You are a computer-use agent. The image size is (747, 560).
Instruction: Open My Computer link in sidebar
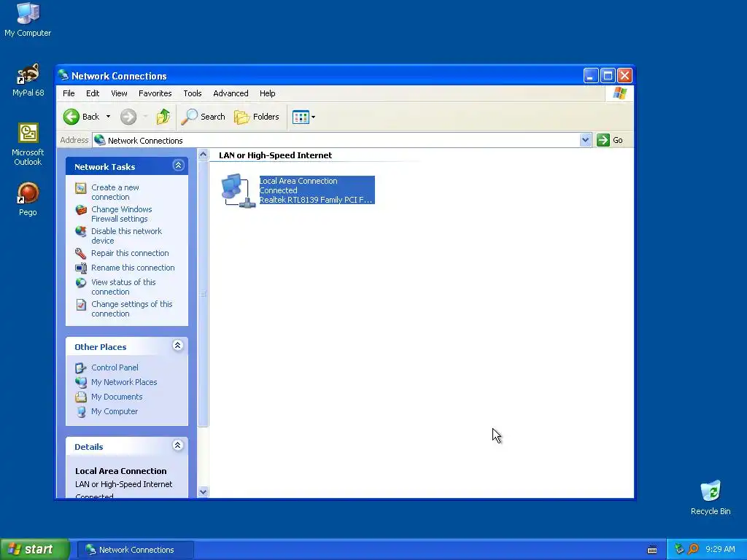115,411
